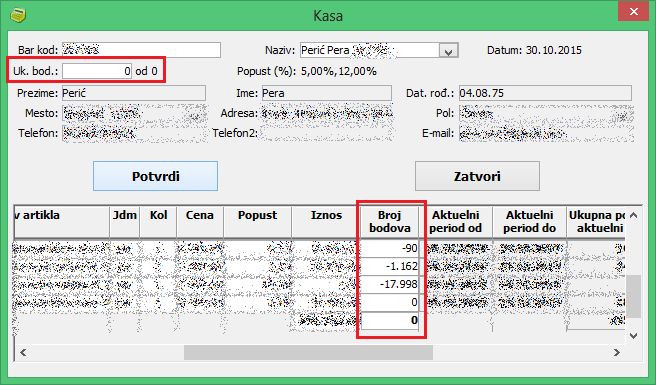
Task: Click the Telefon2 field
Action: coord(327,133)
